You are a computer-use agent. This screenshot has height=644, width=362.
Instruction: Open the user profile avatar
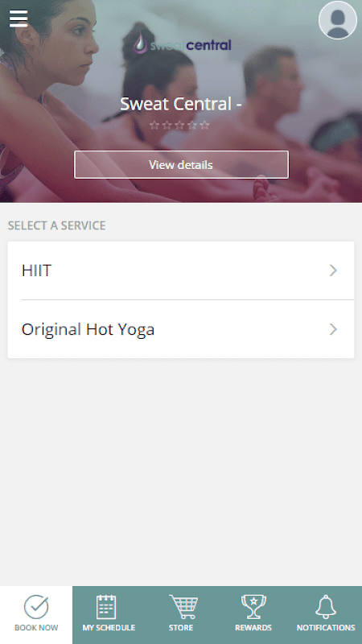coord(337,19)
